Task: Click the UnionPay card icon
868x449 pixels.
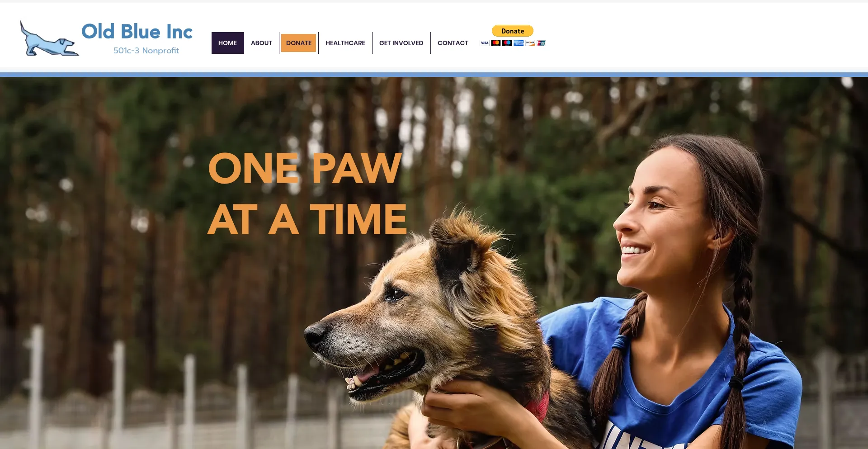Action: (x=541, y=43)
